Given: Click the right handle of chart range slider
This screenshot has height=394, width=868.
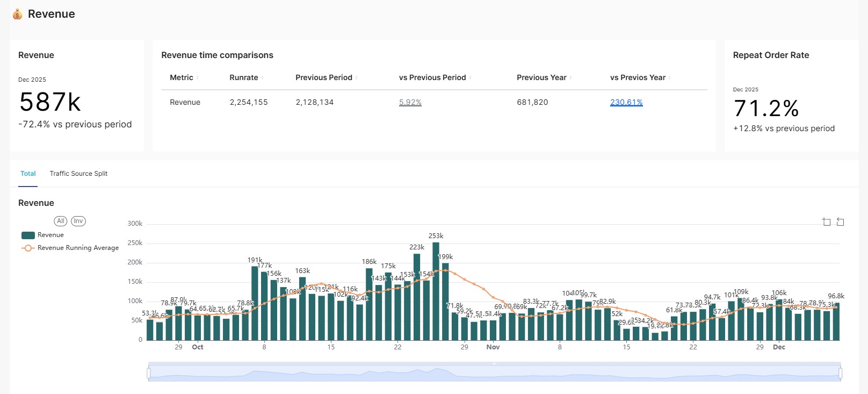Looking at the screenshot, I should (840, 373).
